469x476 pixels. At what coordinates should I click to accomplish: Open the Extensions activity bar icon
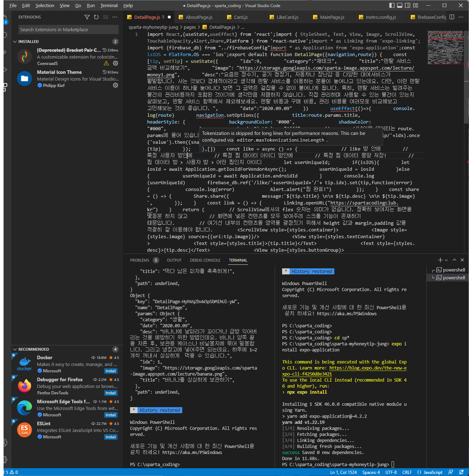pos(5,87)
